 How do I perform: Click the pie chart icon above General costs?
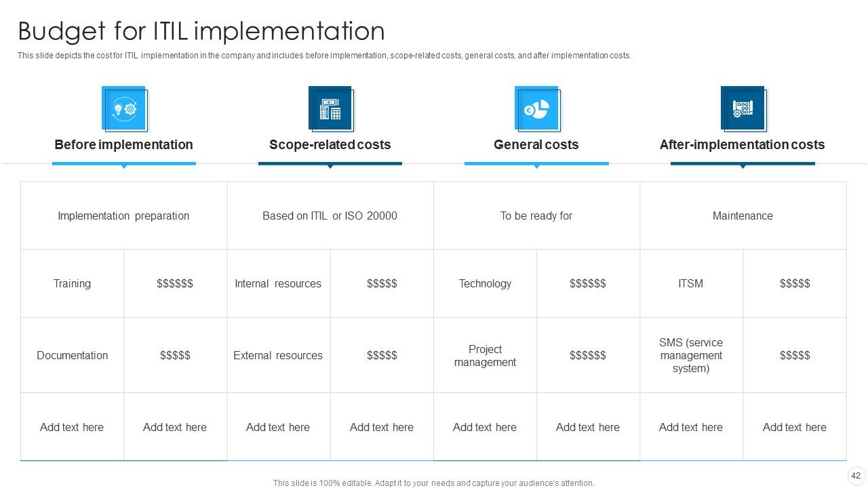(536, 108)
